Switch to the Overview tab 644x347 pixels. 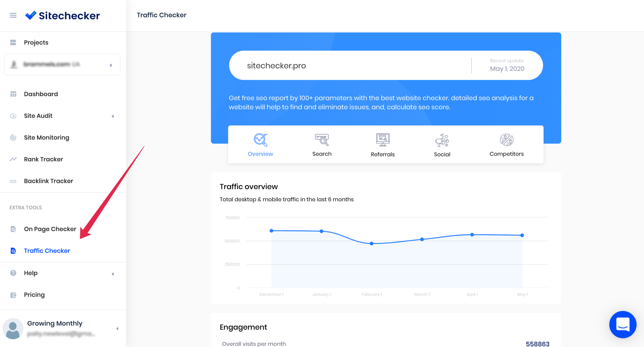click(x=260, y=145)
